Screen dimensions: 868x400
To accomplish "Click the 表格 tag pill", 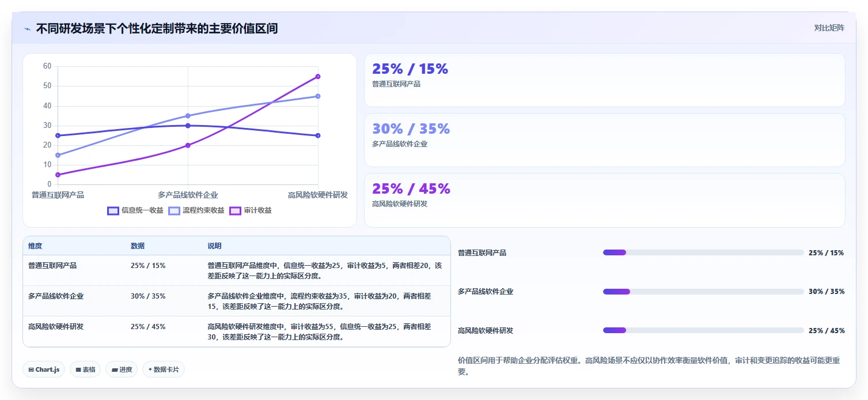I will pyautogui.click(x=85, y=369).
